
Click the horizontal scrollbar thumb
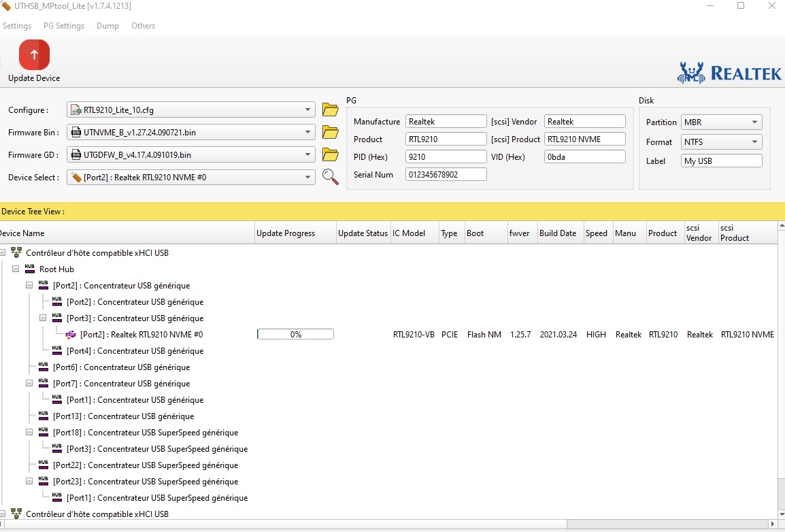click(285, 524)
